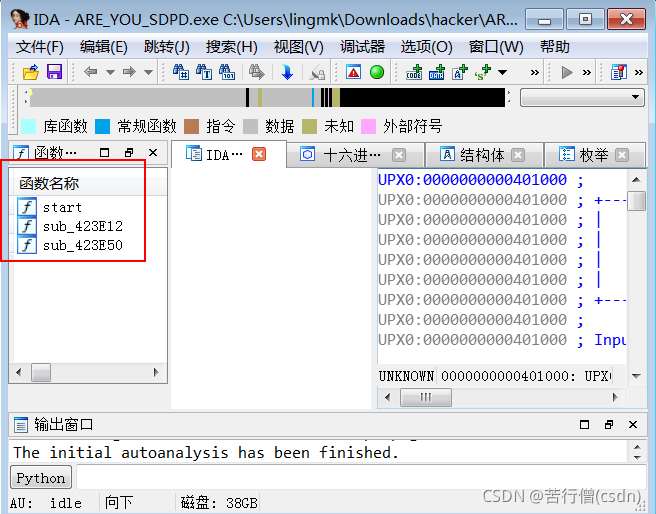The width and height of the screenshot is (656, 514).
Task: Click the external symbol pink swatch
Action: [368, 126]
